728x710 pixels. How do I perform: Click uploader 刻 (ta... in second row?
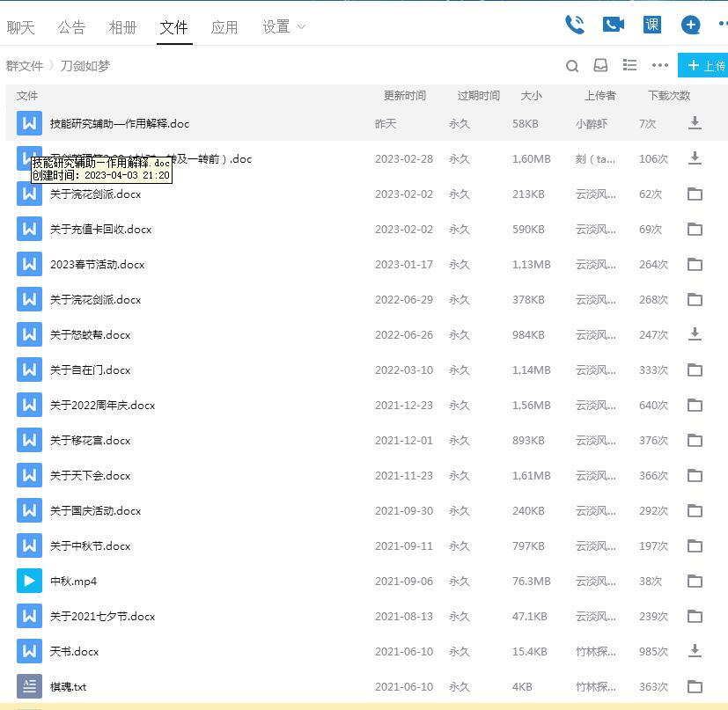595,159
